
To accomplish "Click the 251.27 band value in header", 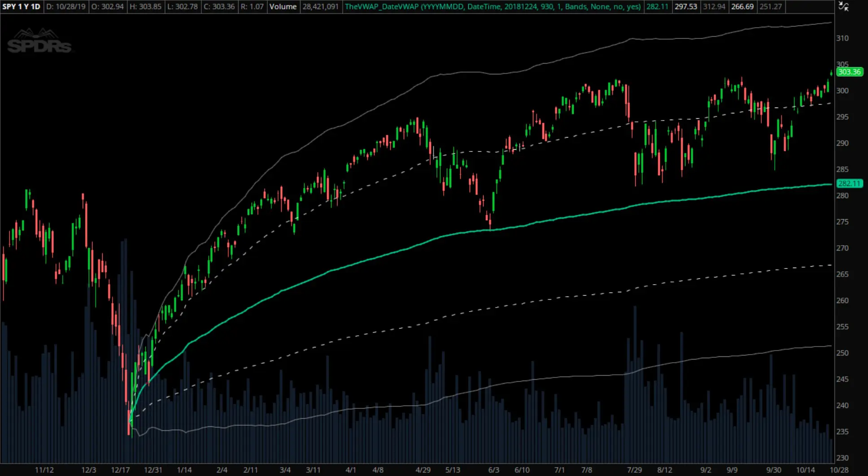I will tap(771, 7).
